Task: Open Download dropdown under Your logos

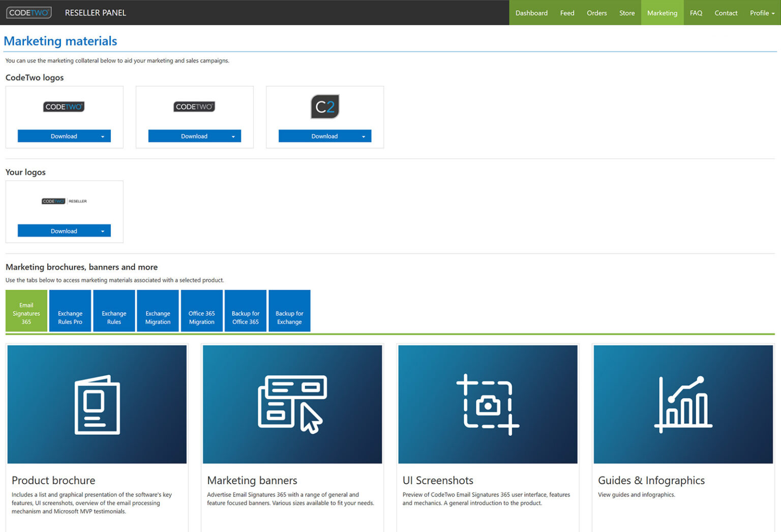Action: (103, 231)
